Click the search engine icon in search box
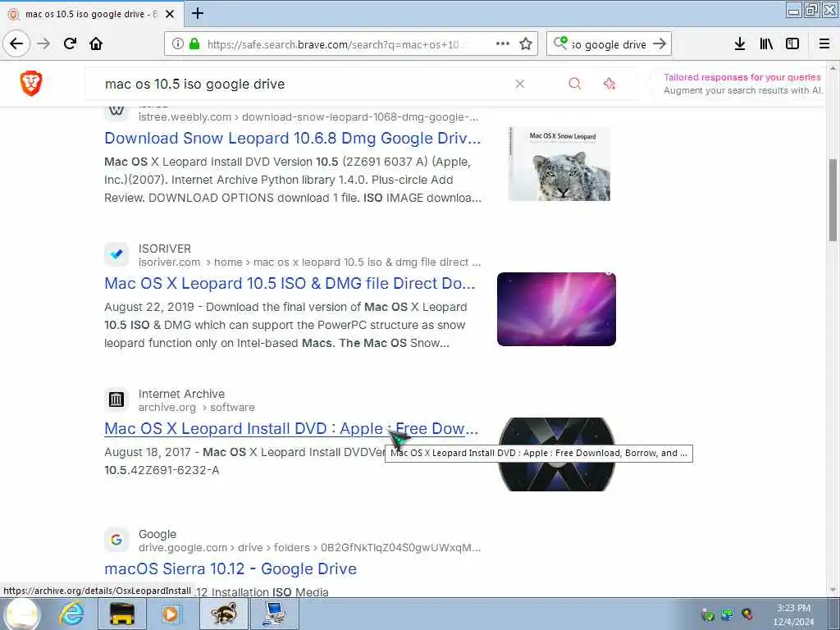 pyautogui.click(x=560, y=43)
